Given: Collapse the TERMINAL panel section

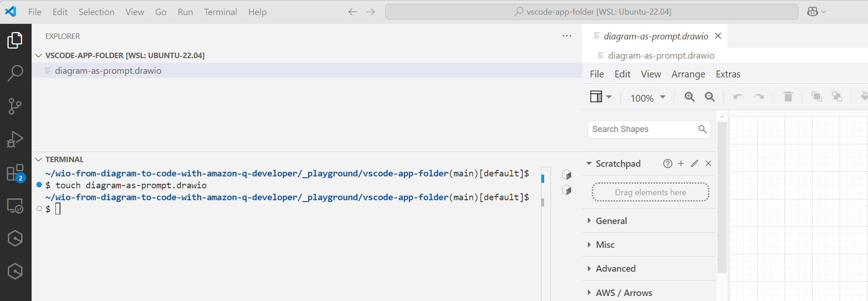Looking at the screenshot, I should coord(38,159).
